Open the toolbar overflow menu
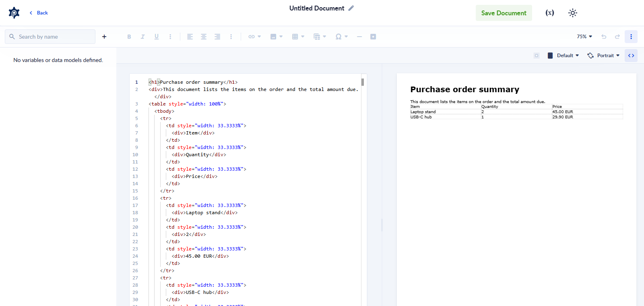The width and height of the screenshot is (644, 306). [x=631, y=37]
